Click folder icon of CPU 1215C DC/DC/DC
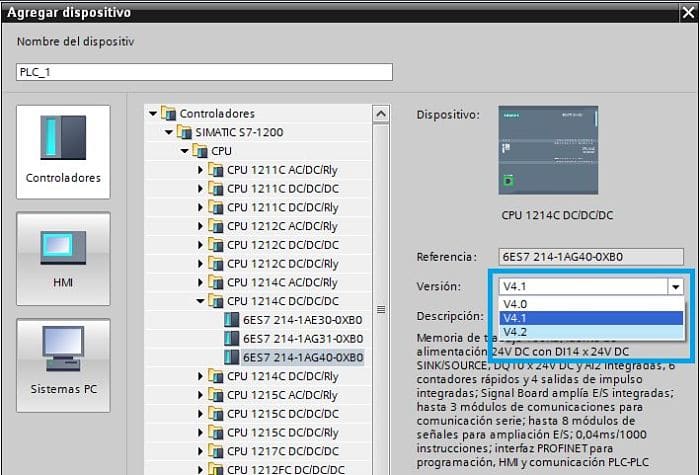 coord(216,413)
